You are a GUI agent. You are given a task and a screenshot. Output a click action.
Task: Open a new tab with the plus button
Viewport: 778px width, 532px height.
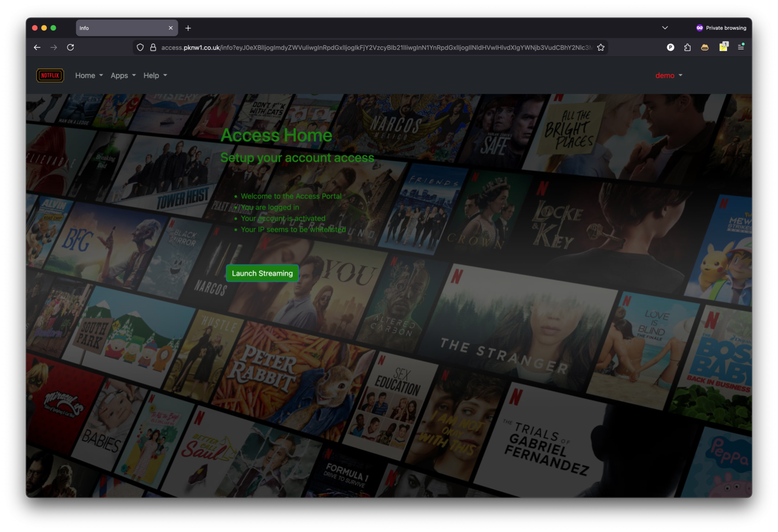coord(188,28)
